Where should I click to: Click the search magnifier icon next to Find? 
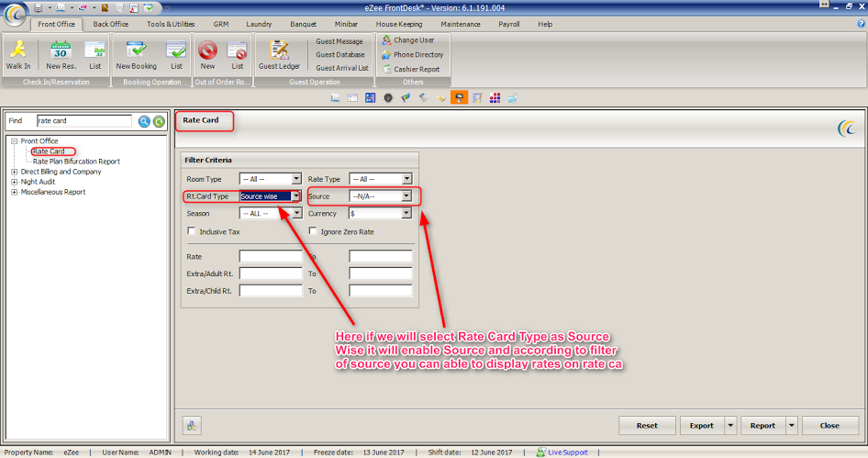[144, 121]
